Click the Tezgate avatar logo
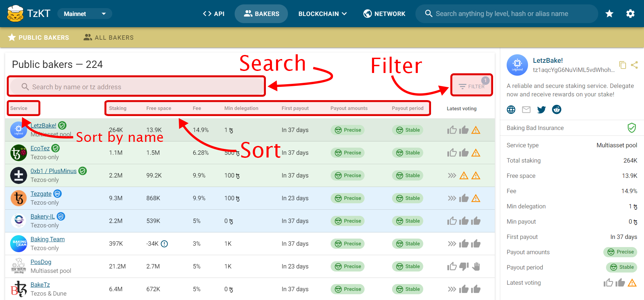This screenshot has width=644, height=300. coord(19,198)
